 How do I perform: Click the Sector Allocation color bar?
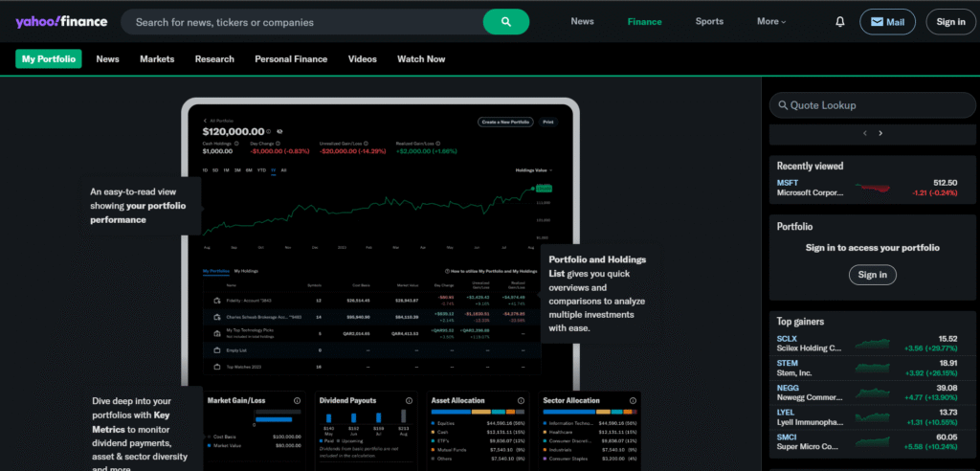coord(590,412)
